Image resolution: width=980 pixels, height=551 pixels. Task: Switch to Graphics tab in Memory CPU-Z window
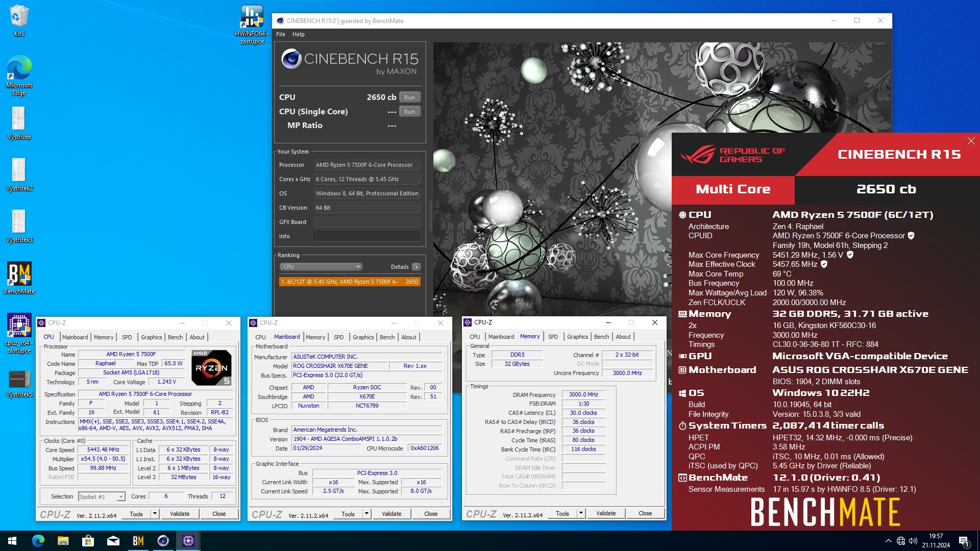pos(577,337)
